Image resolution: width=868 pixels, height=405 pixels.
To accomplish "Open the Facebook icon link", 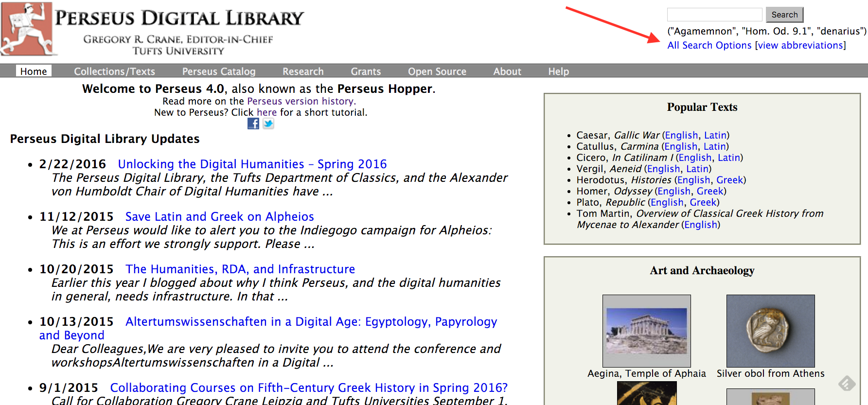I will point(253,123).
